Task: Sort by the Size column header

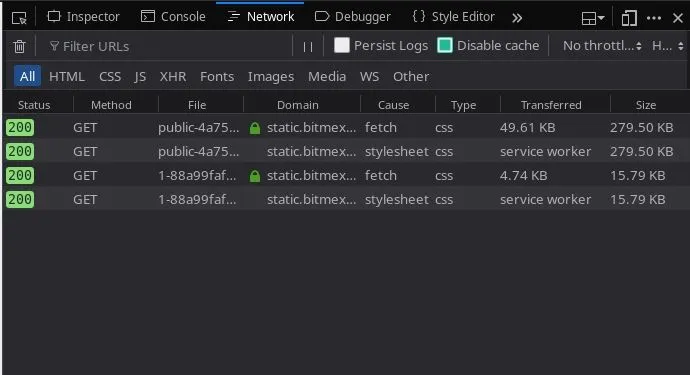Action: pos(646,105)
